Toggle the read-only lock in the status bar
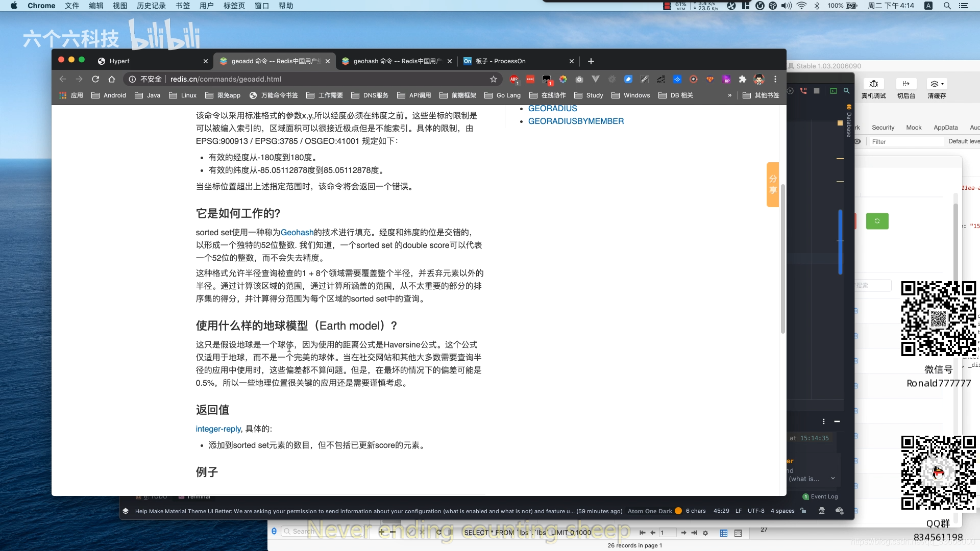The image size is (980, 551). pos(803,511)
